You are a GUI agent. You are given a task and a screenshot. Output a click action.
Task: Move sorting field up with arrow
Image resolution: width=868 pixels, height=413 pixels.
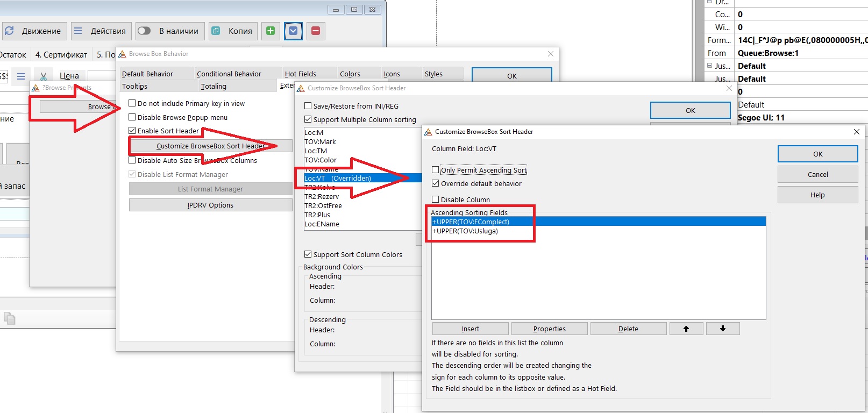[x=686, y=329]
